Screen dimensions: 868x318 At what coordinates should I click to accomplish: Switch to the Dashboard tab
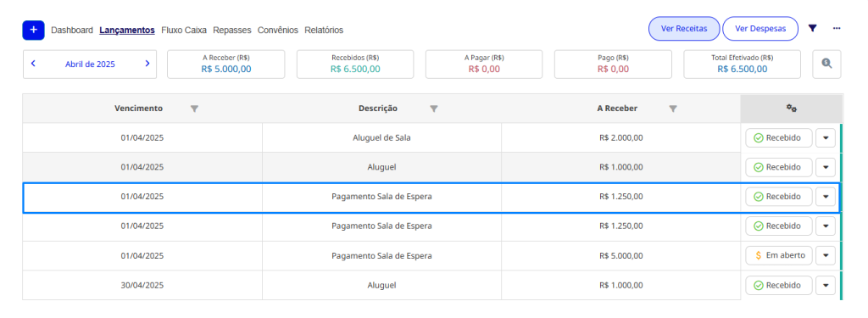72,30
